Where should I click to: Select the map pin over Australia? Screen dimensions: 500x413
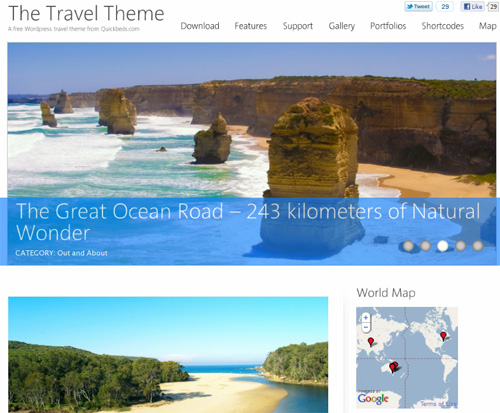click(x=394, y=367)
